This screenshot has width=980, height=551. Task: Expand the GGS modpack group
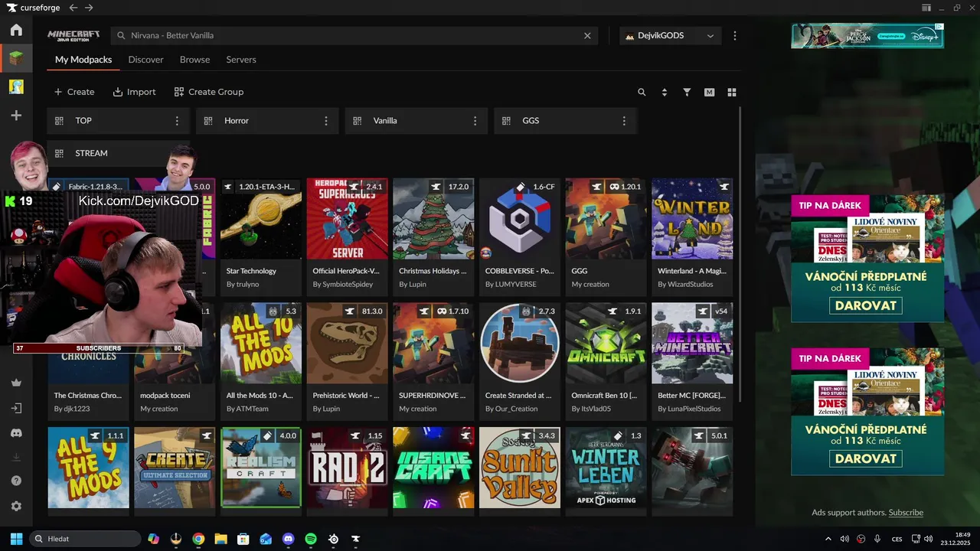(565, 121)
